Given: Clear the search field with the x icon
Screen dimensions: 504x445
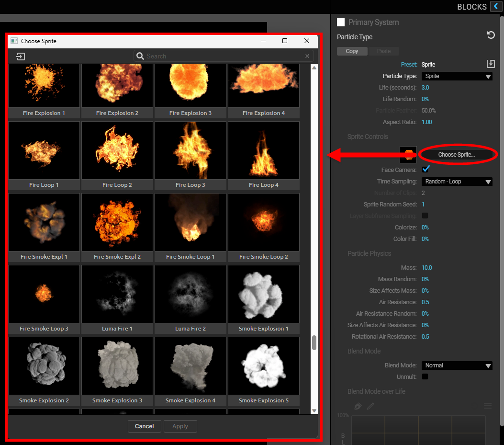Looking at the screenshot, I should pyautogui.click(x=307, y=56).
